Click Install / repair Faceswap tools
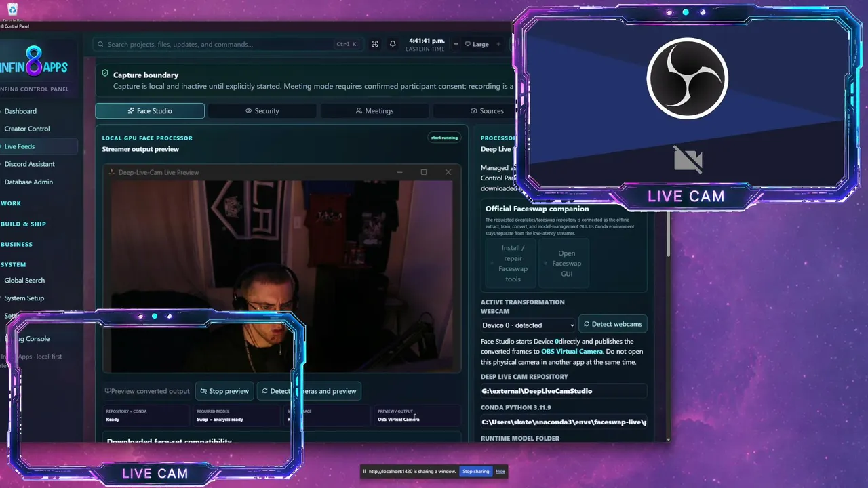The image size is (868, 488). coord(511,264)
